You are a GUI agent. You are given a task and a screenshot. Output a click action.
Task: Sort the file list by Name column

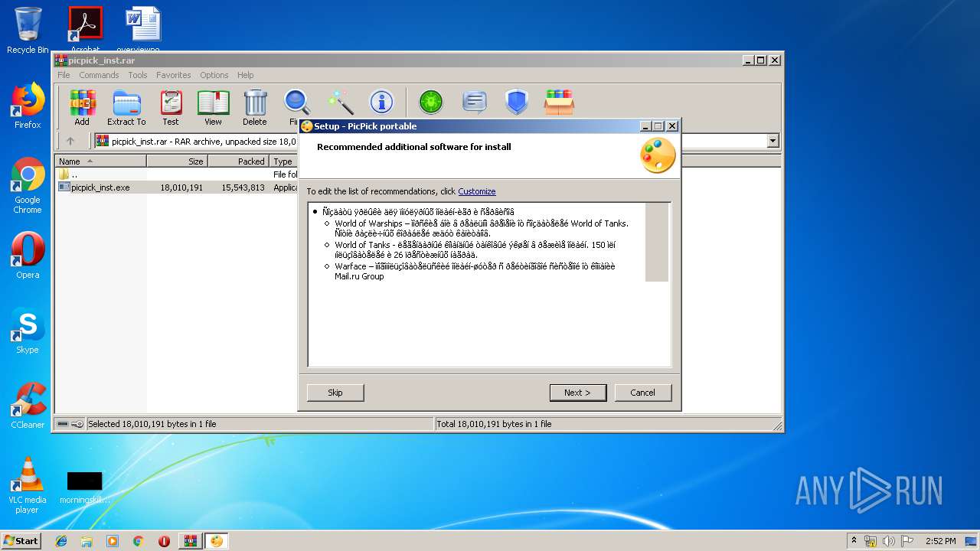[x=101, y=161]
